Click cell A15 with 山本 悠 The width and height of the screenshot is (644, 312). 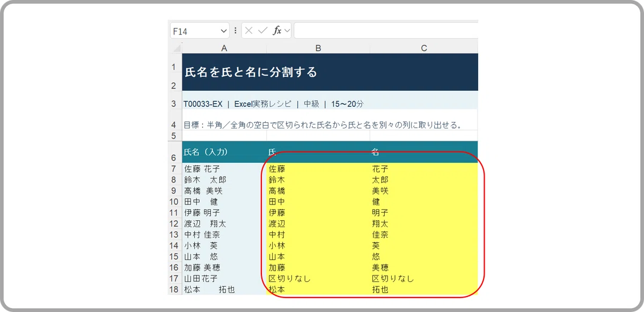point(224,257)
